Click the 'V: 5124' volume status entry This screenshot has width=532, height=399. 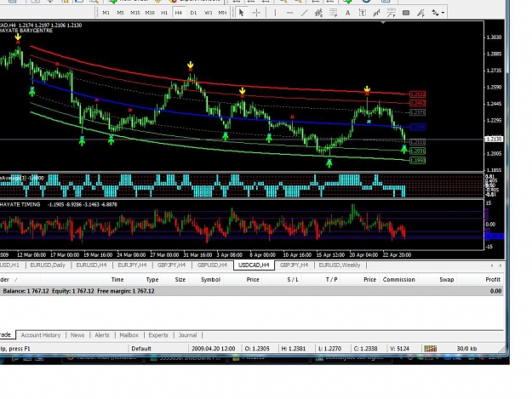[399, 349]
